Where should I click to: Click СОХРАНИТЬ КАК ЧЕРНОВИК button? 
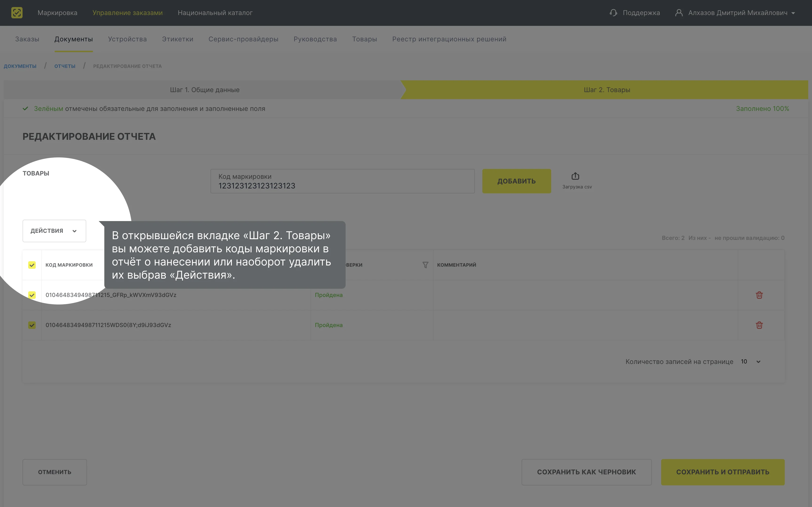[x=586, y=472]
